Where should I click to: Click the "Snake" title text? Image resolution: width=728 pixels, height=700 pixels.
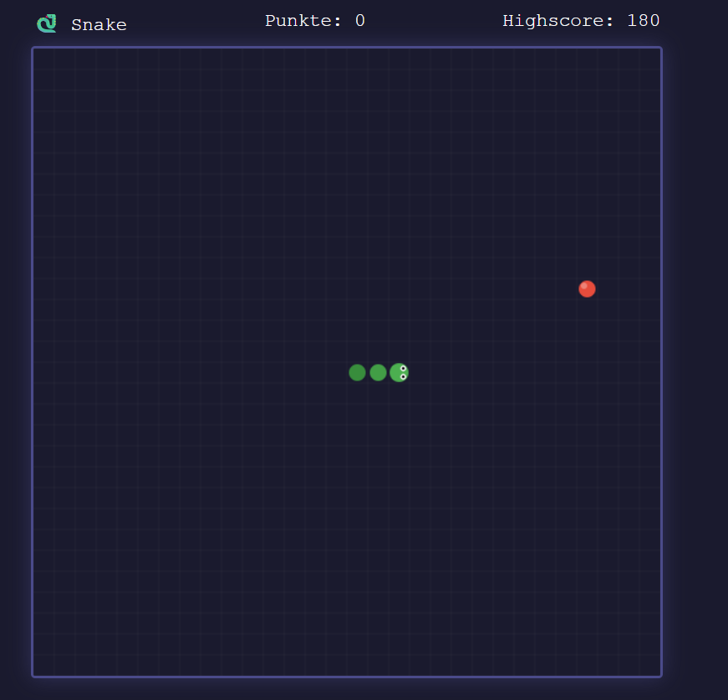[99, 24]
